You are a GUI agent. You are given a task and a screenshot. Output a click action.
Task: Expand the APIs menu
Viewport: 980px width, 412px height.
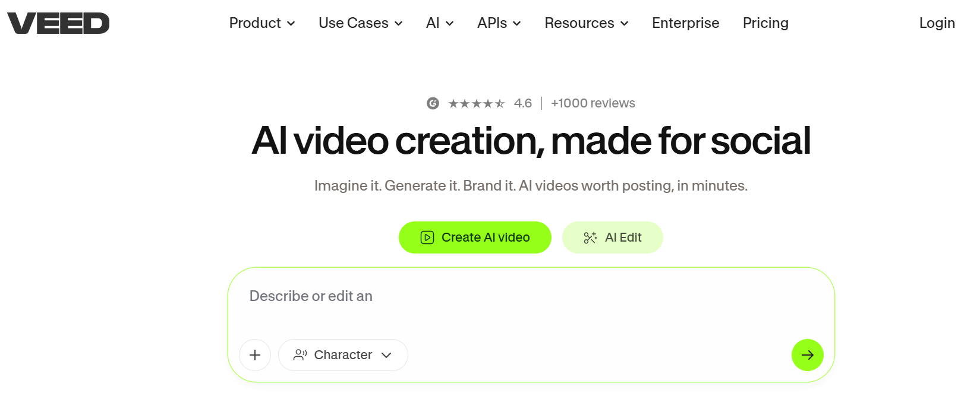(499, 23)
